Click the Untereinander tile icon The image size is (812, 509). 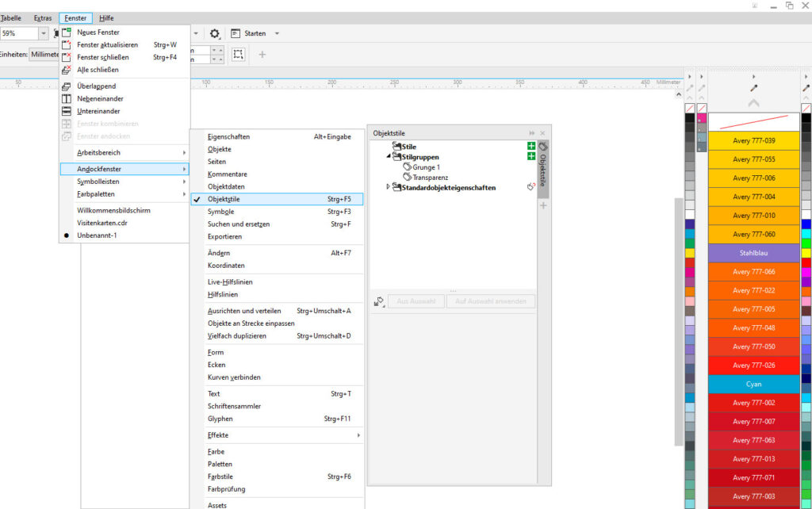(67, 111)
